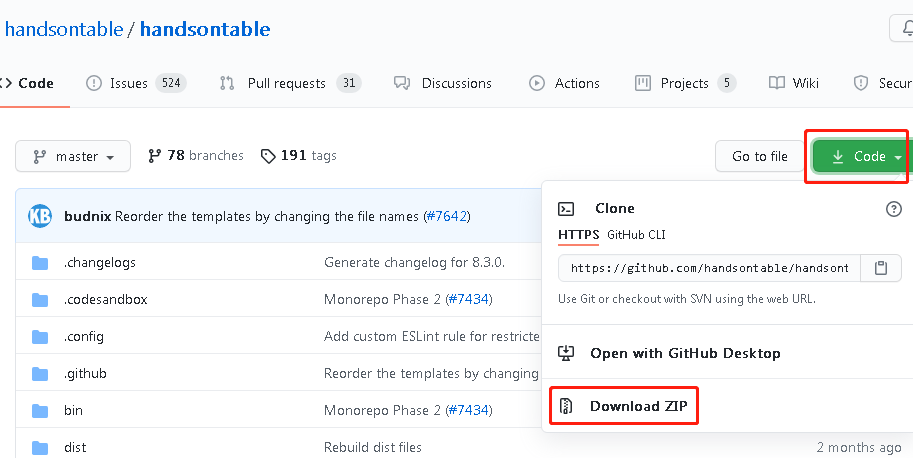913x458 pixels.
Task: Click the branch icon beside 78 branches
Action: coord(154,156)
